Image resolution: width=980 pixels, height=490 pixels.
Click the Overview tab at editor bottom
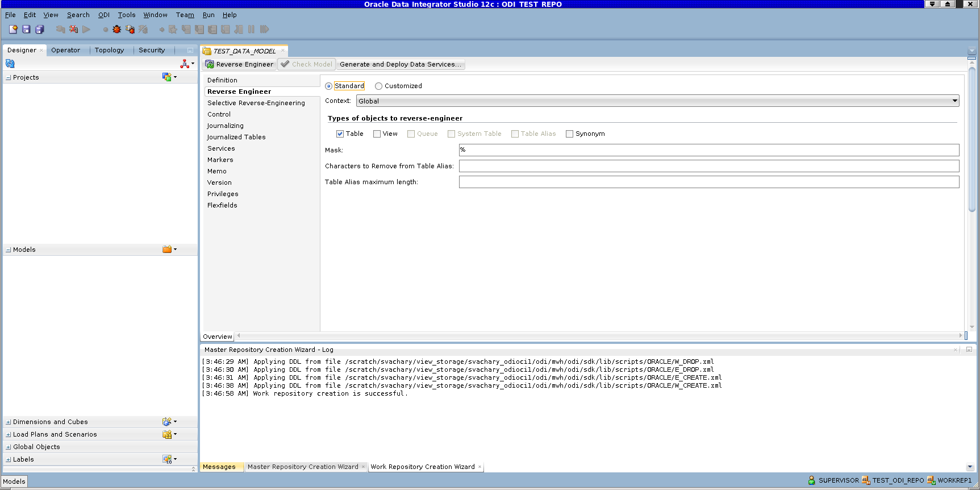coord(218,337)
